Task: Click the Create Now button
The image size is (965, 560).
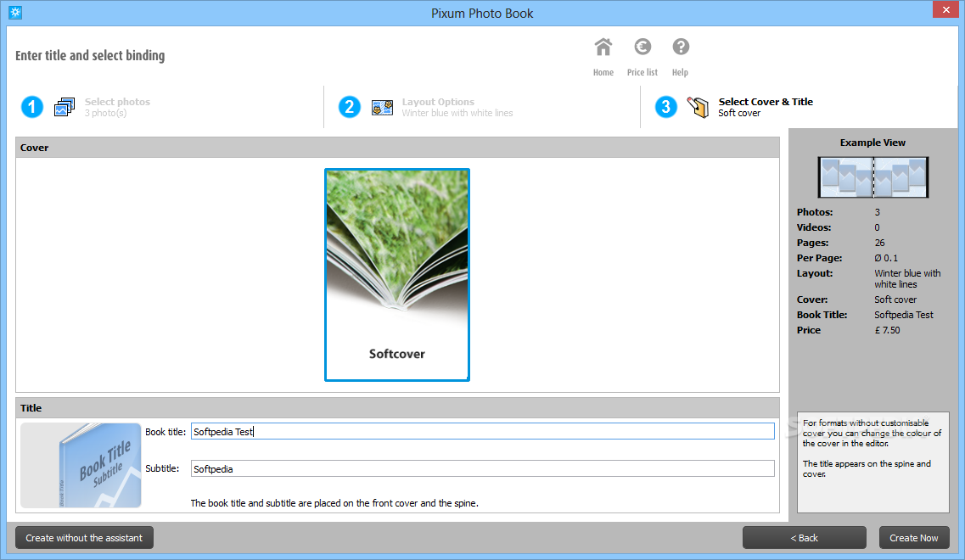Action: click(x=914, y=538)
